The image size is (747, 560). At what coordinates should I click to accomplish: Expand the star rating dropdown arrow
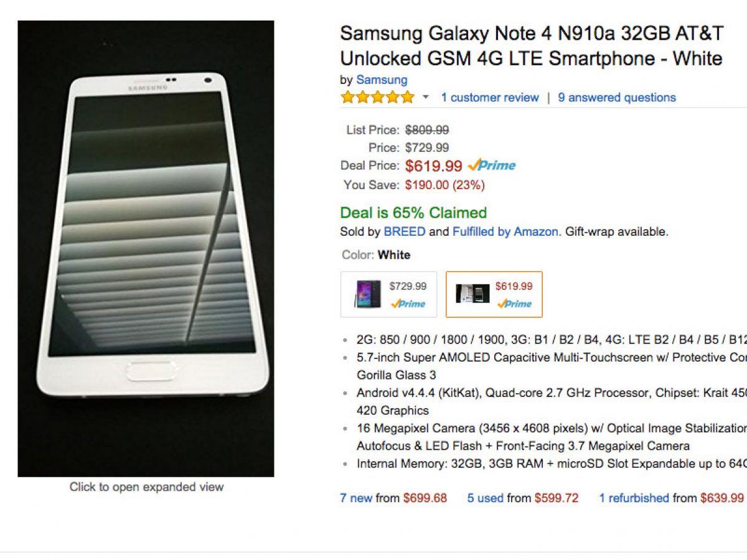coord(426,98)
